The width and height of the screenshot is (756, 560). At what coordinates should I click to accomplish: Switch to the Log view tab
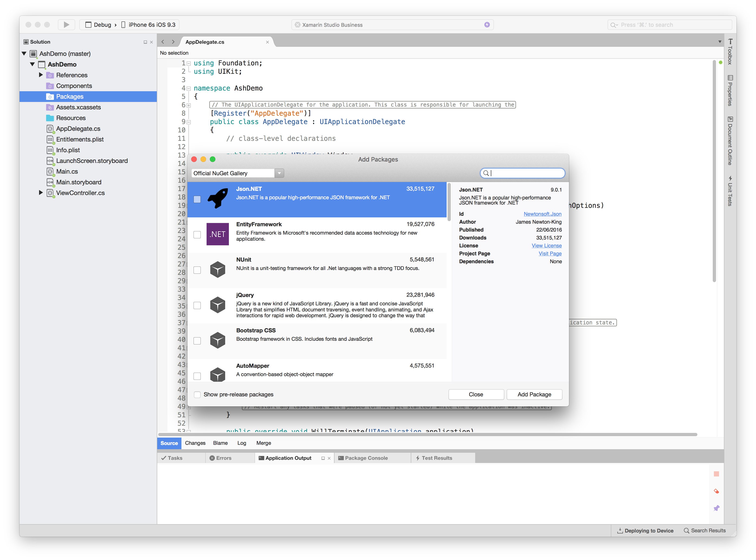[x=241, y=443]
